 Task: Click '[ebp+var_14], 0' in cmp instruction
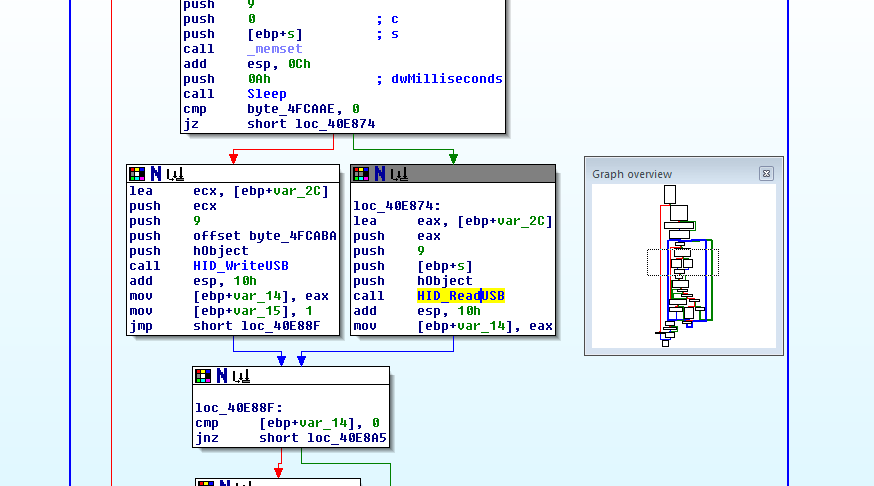[x=319, y=423]
